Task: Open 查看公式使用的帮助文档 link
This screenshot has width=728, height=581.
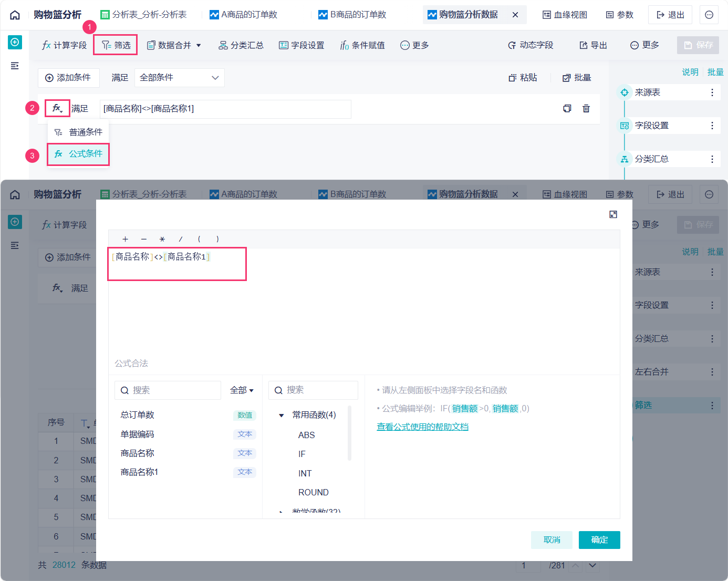Action: tap(422, 427)
